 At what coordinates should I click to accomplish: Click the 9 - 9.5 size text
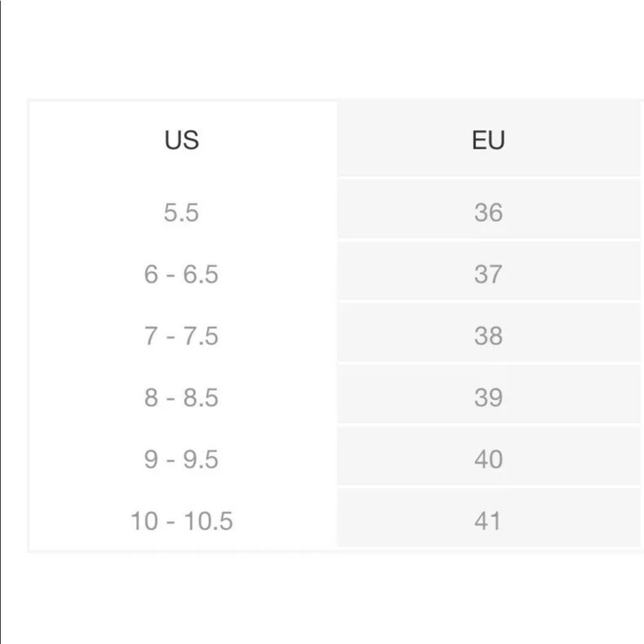[x=181, y=459]
